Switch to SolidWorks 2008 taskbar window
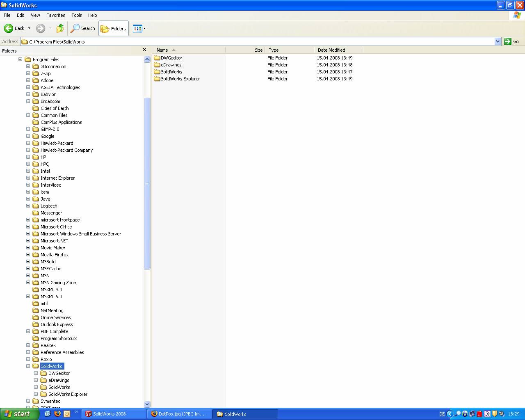Screen dimensions: 525x420 point(114,414)
